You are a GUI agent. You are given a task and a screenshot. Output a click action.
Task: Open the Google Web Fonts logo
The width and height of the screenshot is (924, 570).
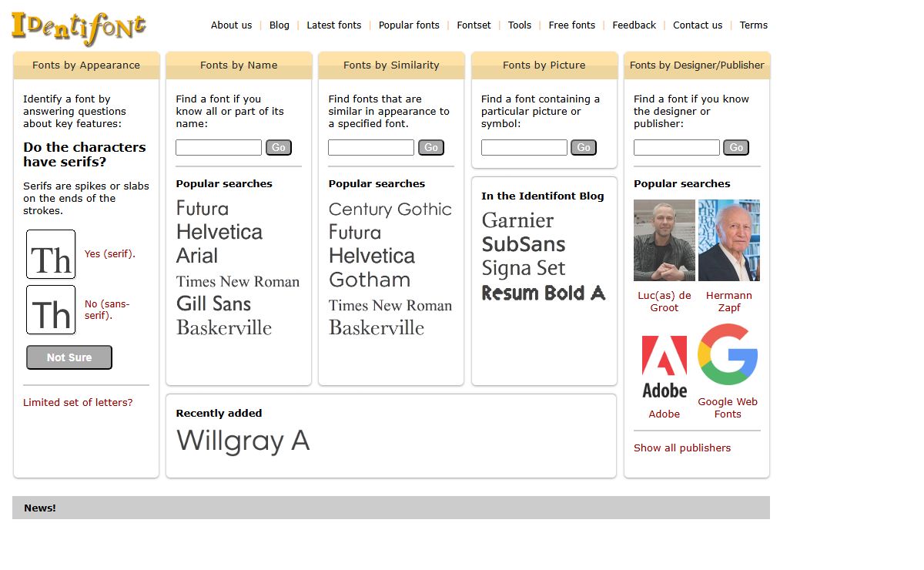pyautogui.click(x=728, y=354)
